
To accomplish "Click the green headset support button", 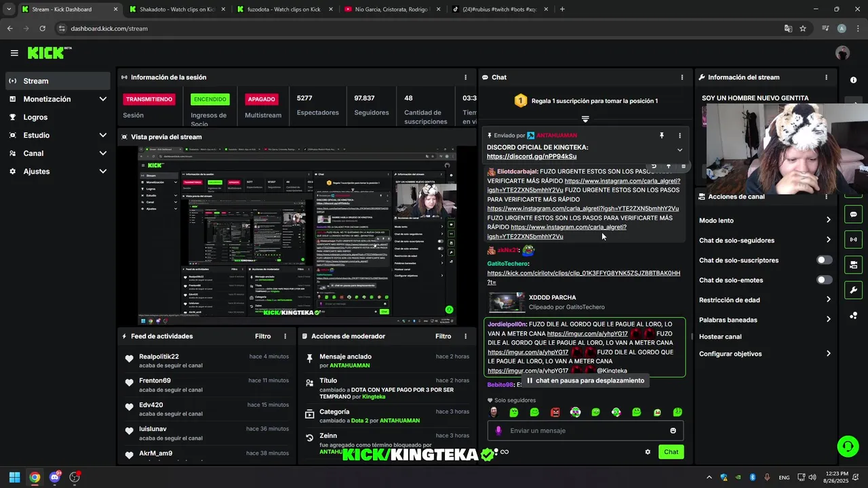I will coord(848,447).
